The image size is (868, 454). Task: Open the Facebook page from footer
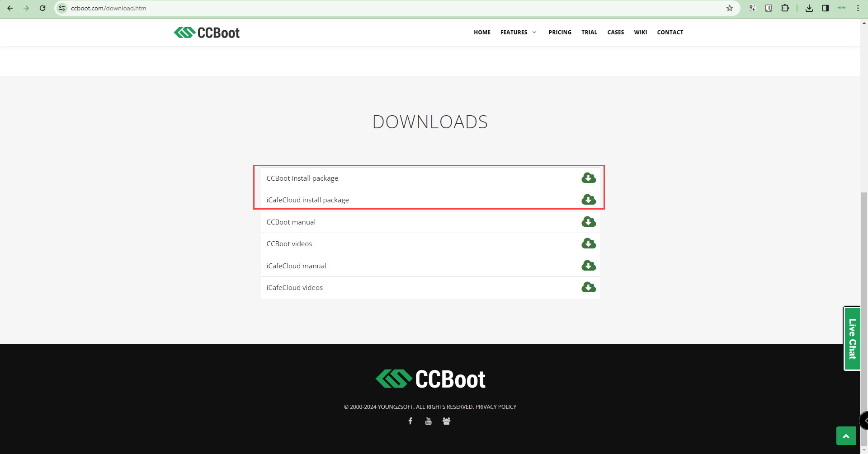coord(410,421)
